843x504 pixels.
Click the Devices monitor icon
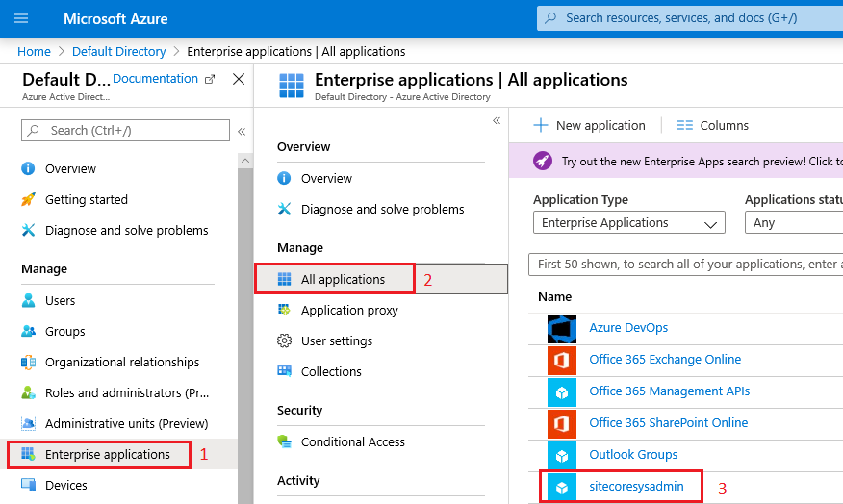28,485
